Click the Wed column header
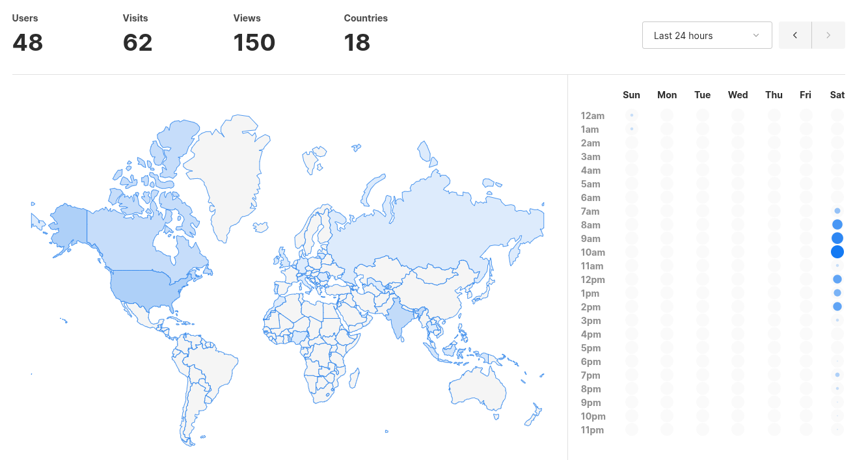The image size is (868, 460). (738, 95)
